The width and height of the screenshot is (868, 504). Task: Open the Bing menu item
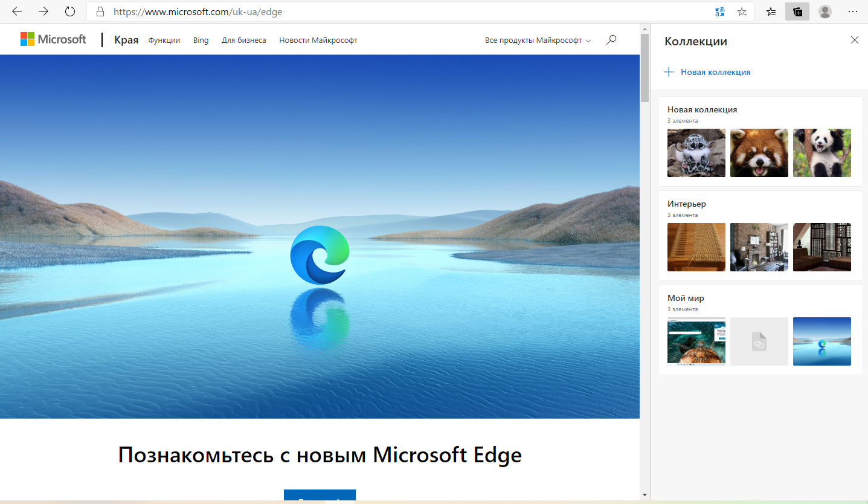[x=201, y=40]
